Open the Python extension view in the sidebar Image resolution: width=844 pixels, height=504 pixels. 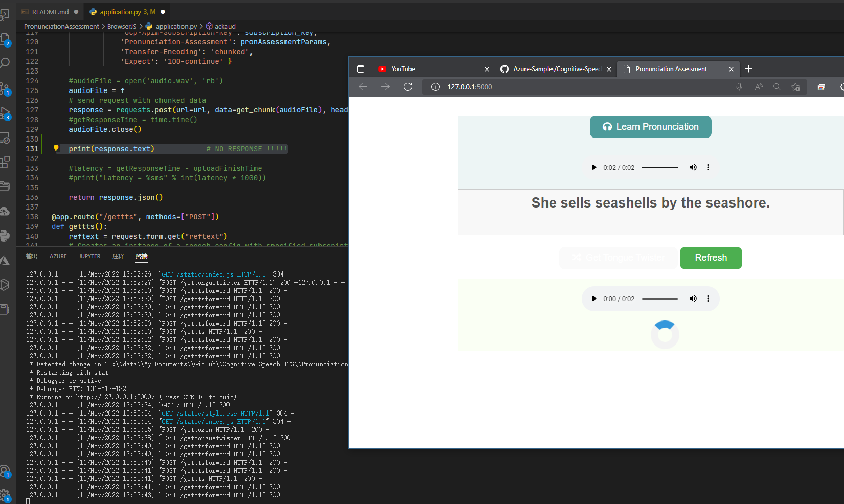click(x=6, y=235)
